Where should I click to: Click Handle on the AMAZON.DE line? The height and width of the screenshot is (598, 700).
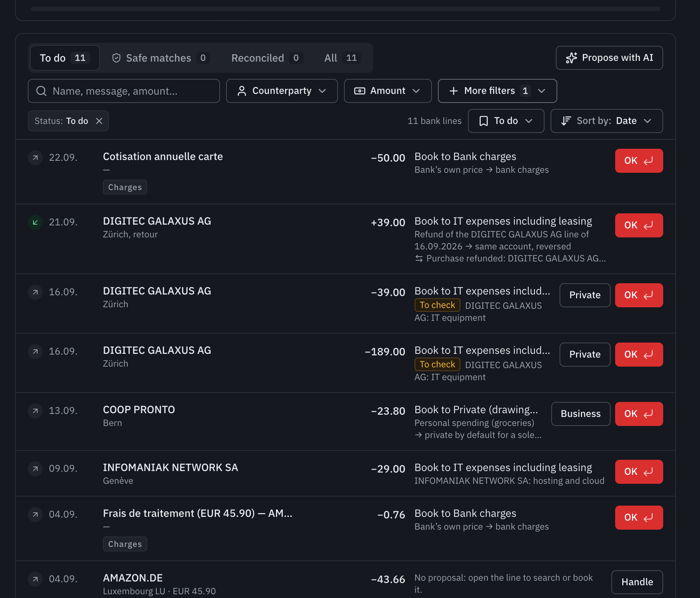(637, 582)
